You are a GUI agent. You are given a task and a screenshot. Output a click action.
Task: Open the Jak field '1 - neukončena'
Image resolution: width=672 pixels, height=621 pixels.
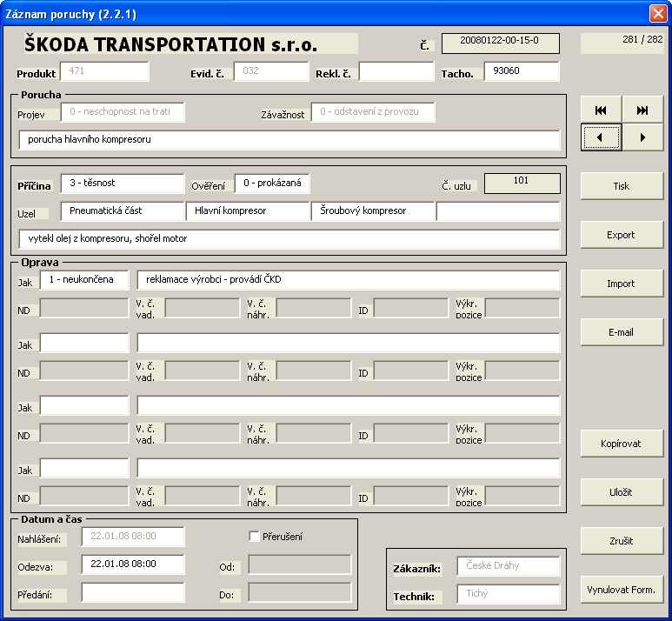point(84,280)
